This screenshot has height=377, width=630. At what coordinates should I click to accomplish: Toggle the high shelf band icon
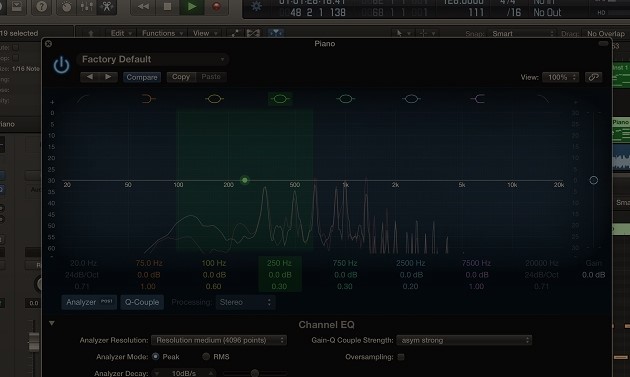tap(477, 98)
